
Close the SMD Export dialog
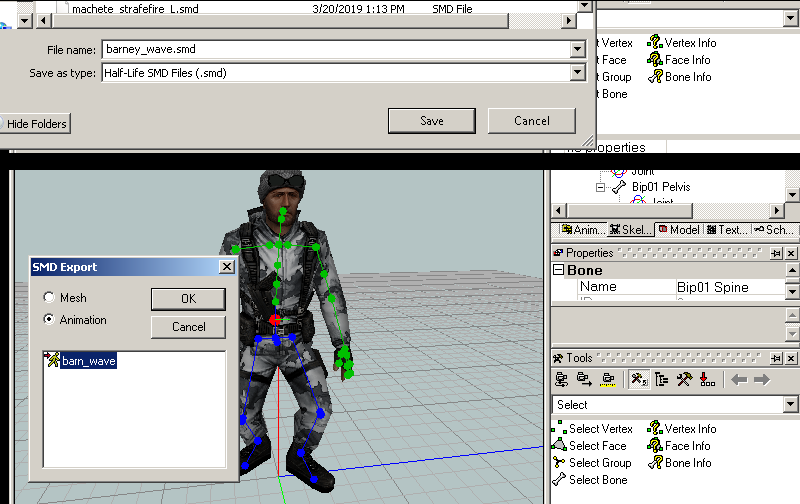tap(227, 267)
